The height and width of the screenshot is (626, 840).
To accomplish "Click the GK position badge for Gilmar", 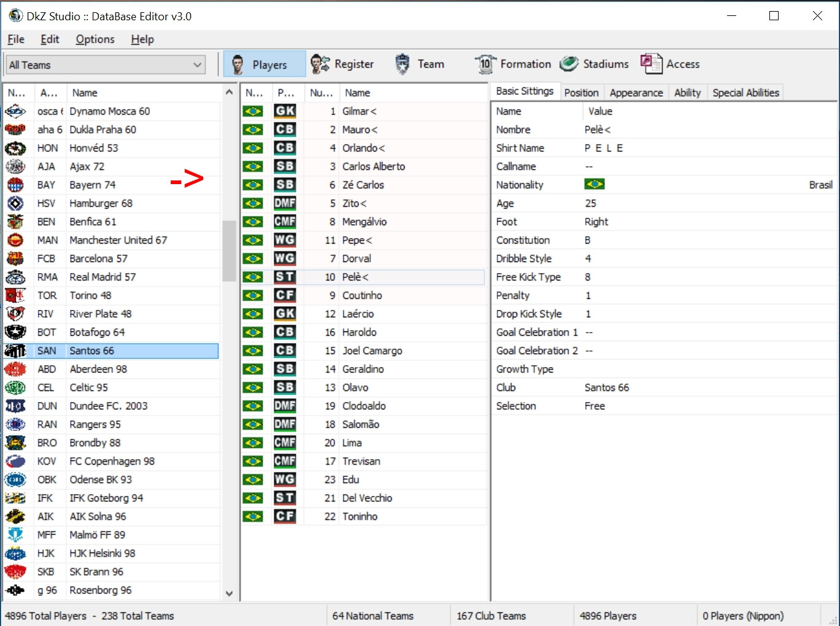I will tap(285, 111).
